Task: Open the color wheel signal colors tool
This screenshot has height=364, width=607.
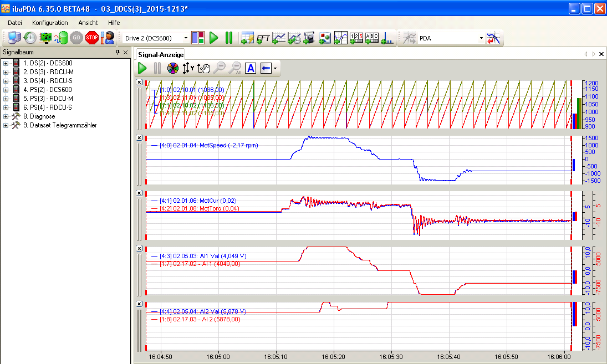Action: click(x=173, y=68)
